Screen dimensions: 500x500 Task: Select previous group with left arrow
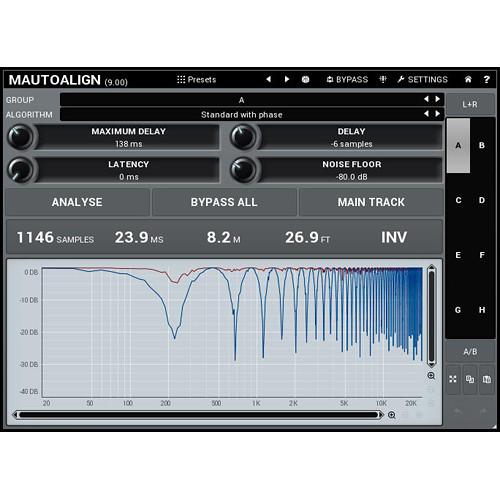(426, 99)
